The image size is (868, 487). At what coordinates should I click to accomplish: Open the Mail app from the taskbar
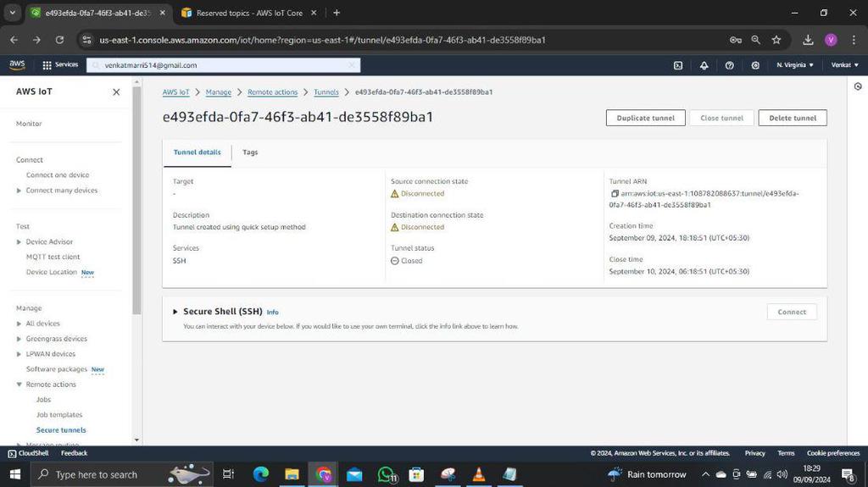point(354,474)
